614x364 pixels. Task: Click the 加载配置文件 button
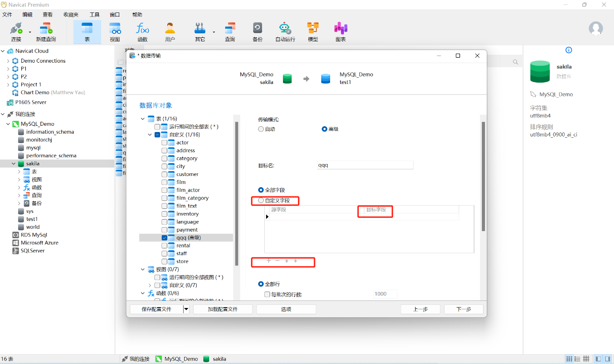[222, 309]
